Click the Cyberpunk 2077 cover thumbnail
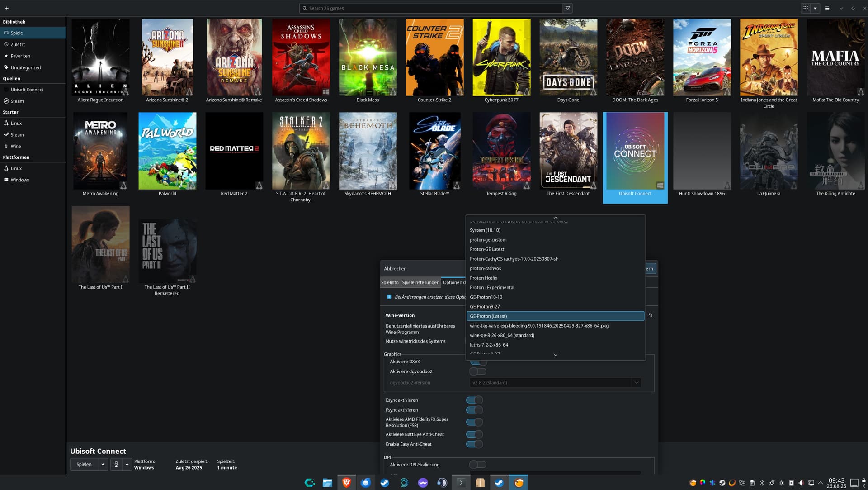The width and height of the screenshot is (868, 490). pyautogui.click(x=501, y=57)
